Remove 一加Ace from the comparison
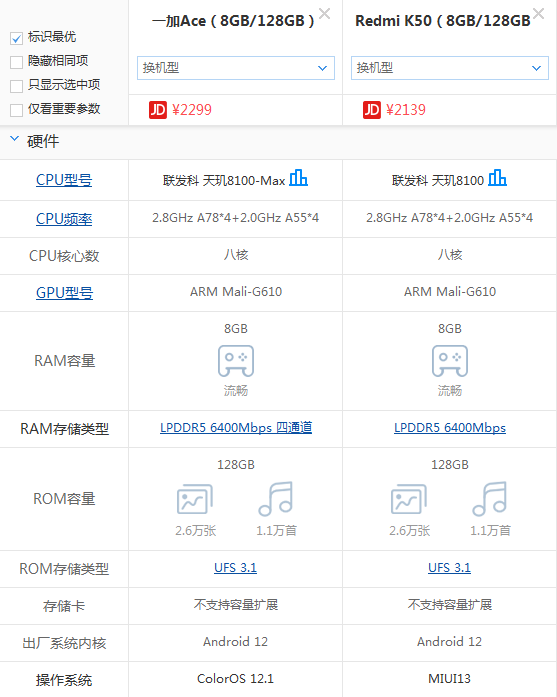Screen dimensions: 557x697 pyautogui.click(x=325, y=14)
